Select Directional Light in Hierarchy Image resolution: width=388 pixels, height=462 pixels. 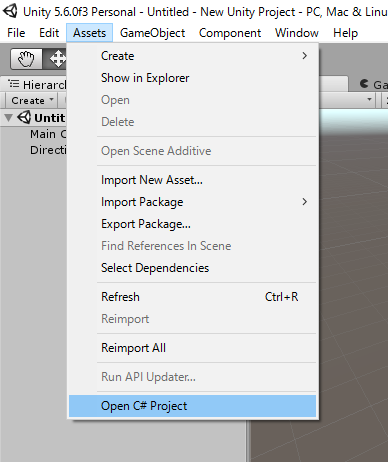point(48,150)
